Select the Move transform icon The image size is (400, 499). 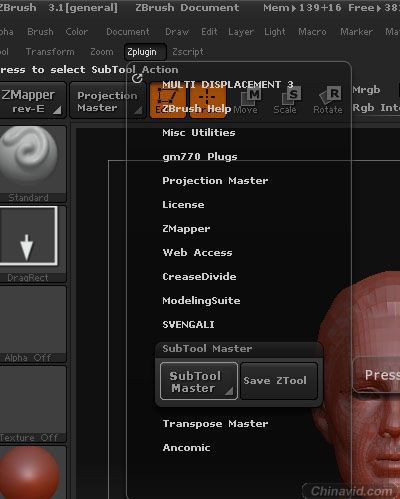click(x=247, y=101)
